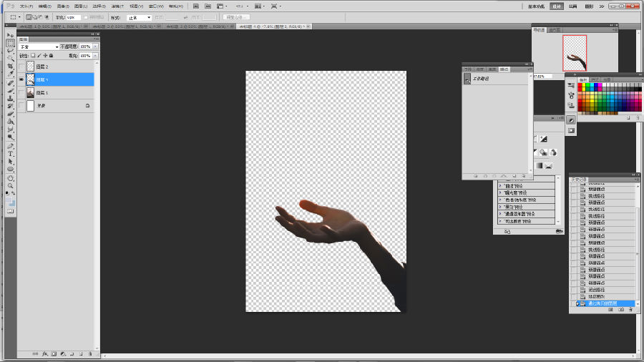Select the Type tool (T icon)

(x=10, y=154)
